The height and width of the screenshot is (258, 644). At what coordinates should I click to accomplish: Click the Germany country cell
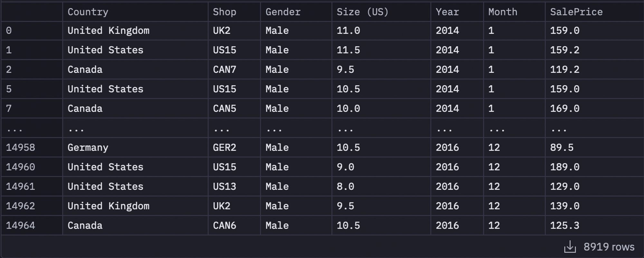point(88,147)
